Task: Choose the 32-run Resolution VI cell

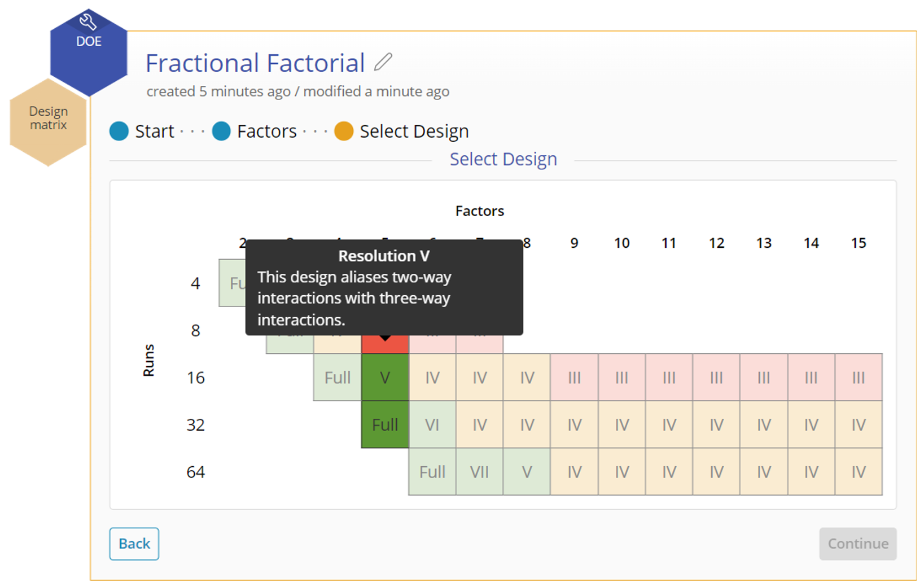Action: click(432, 424)
